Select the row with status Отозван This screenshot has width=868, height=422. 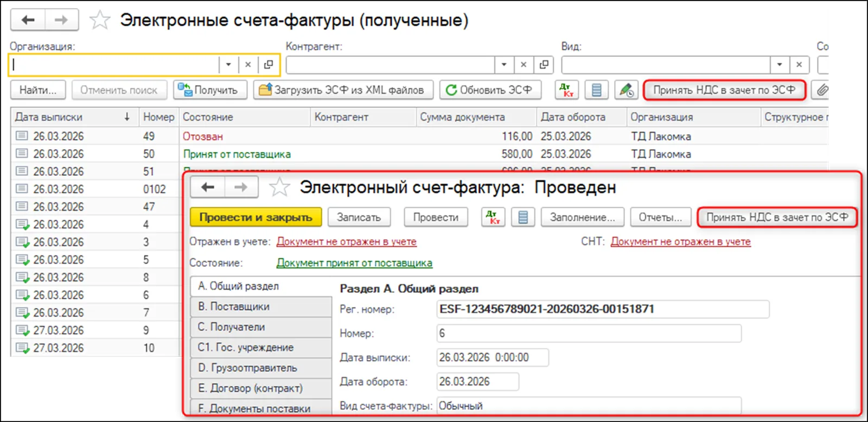(419, 136)
